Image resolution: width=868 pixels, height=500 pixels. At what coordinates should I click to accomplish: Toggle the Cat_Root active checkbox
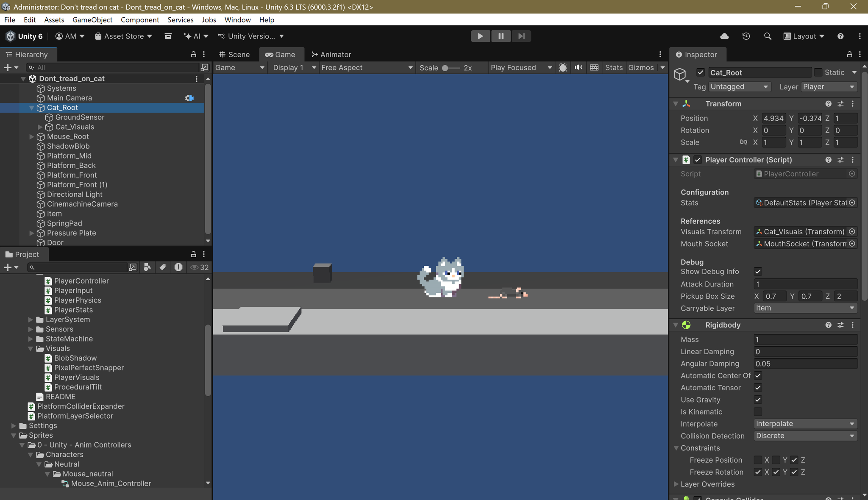pyautogui.click(x=701, y=72)
